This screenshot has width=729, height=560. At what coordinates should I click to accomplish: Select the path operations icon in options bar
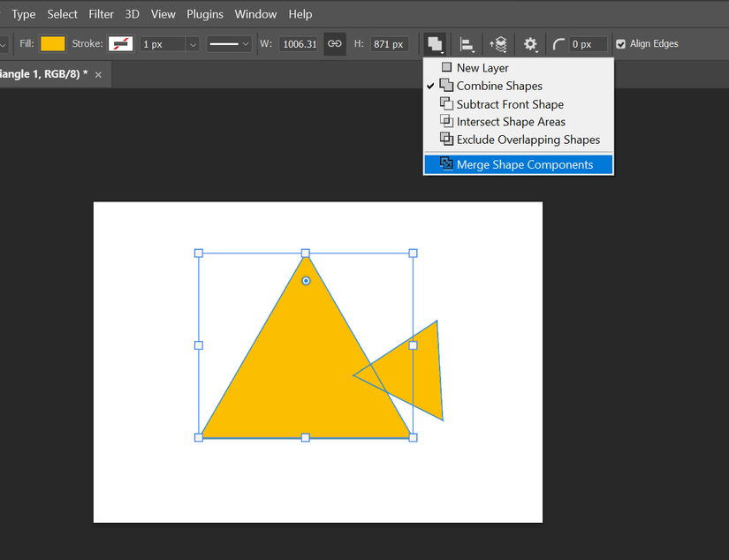click(434, 43)
